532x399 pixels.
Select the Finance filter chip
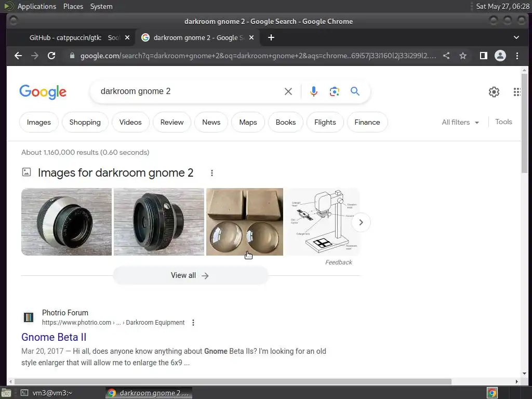coord(367,122)
